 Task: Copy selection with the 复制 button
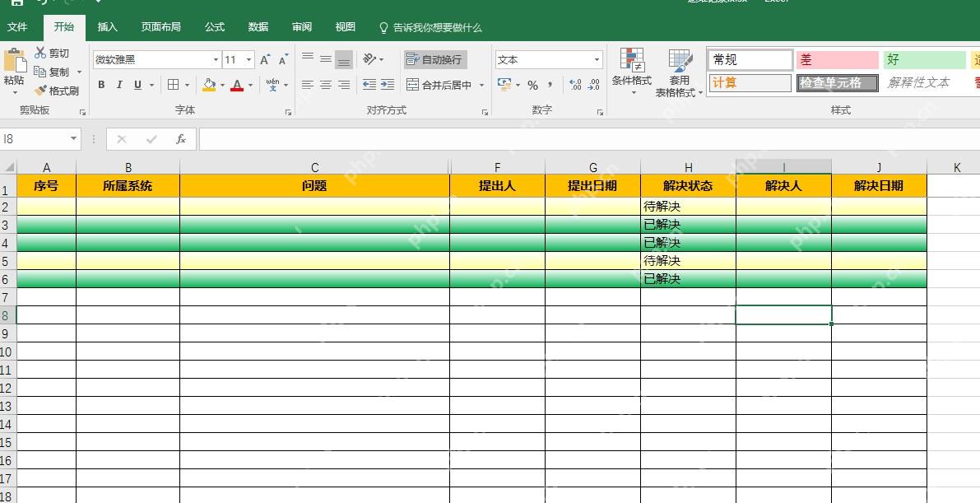tap(52, 72)
